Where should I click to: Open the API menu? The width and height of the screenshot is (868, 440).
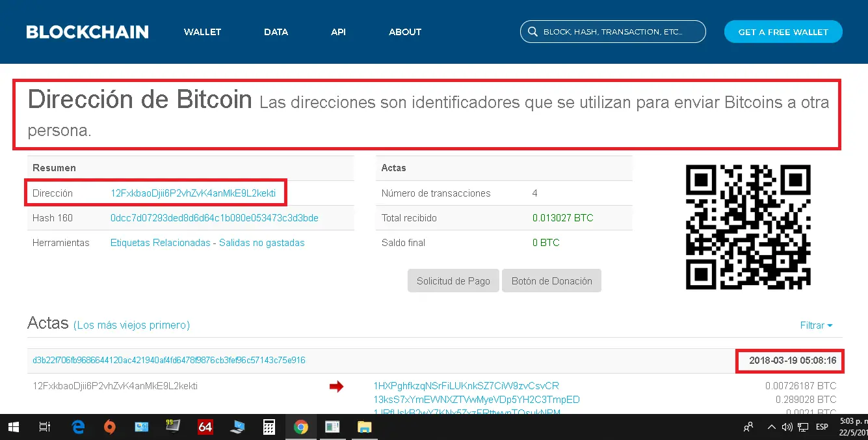[338, 32]
